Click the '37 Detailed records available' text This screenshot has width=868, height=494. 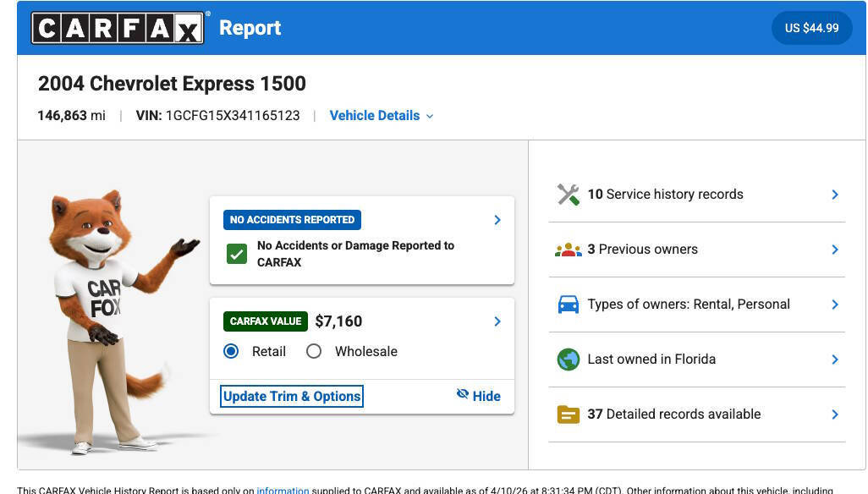click(674, 414)
